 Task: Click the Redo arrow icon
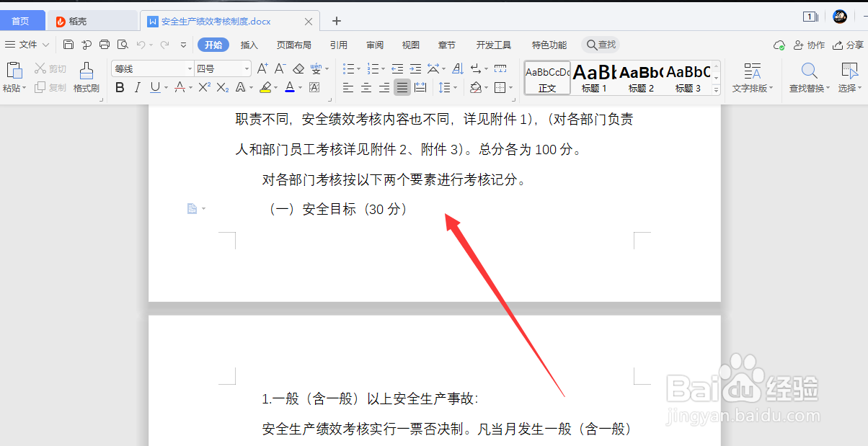click(164, 45)
